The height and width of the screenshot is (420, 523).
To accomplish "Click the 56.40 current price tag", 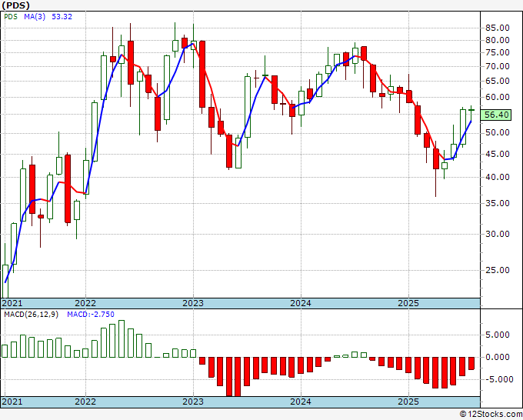I will click(496, 115).
